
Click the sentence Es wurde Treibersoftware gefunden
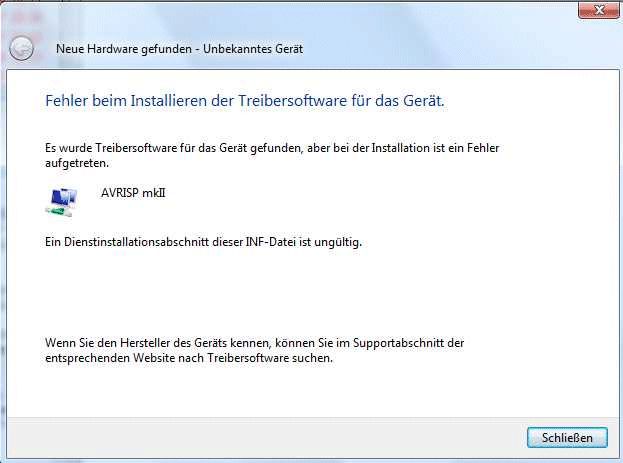(x=272, y=155)
